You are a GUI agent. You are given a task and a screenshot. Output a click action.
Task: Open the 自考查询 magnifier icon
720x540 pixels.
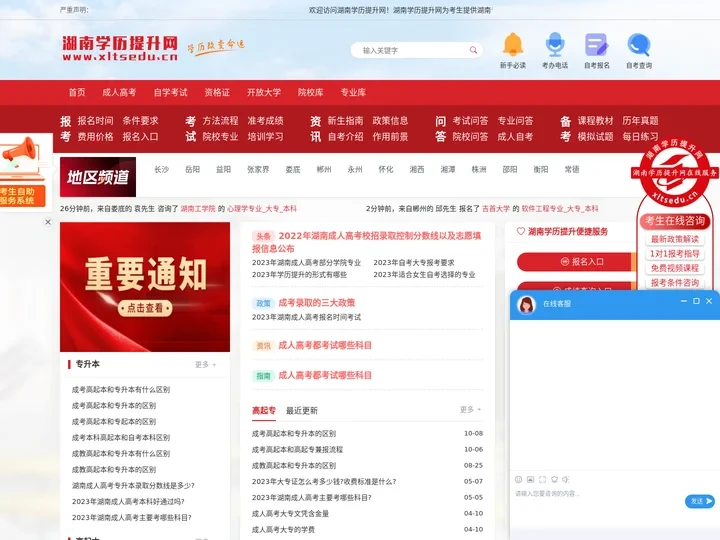(x=639, y=45)
